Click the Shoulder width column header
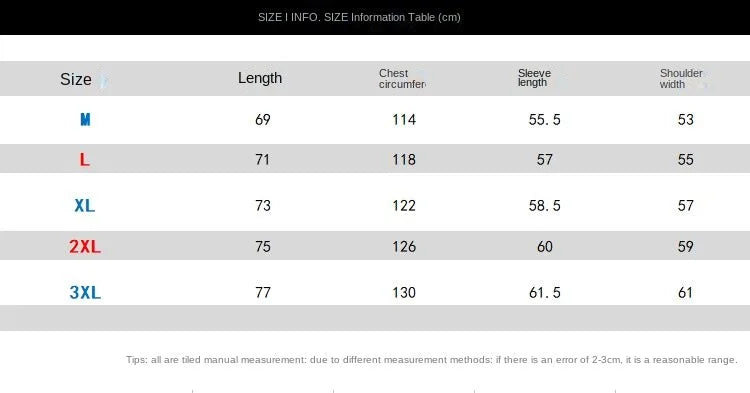 coord(681,78)
